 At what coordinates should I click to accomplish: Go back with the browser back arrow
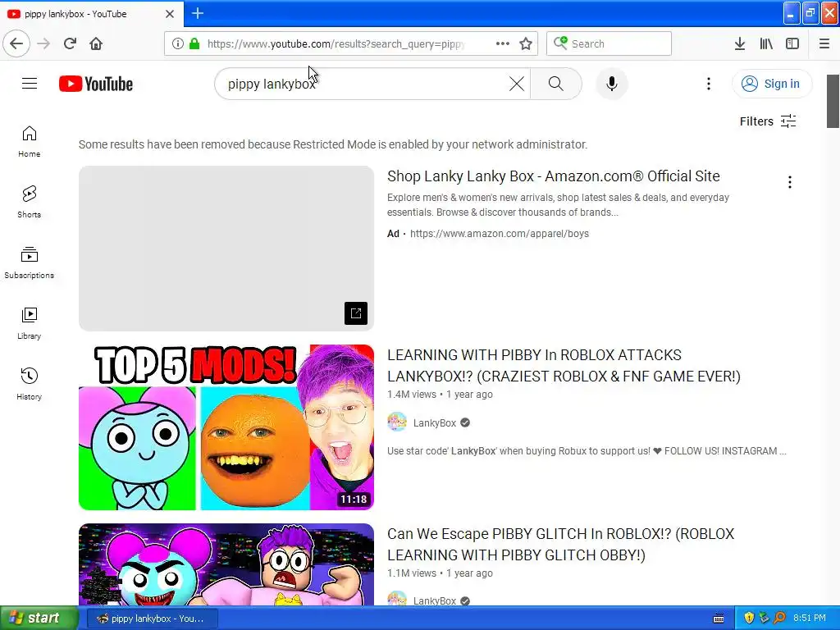[x=16, y=43]
